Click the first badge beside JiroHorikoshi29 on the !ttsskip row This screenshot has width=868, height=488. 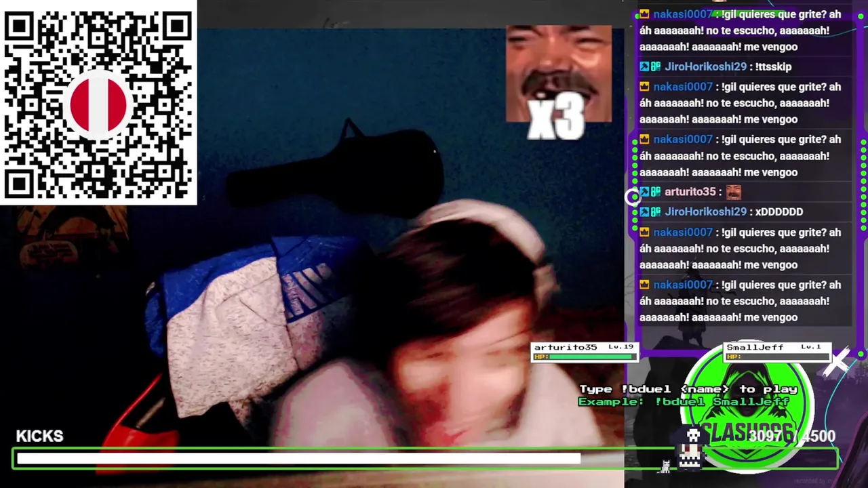click(x=644, y=66)
